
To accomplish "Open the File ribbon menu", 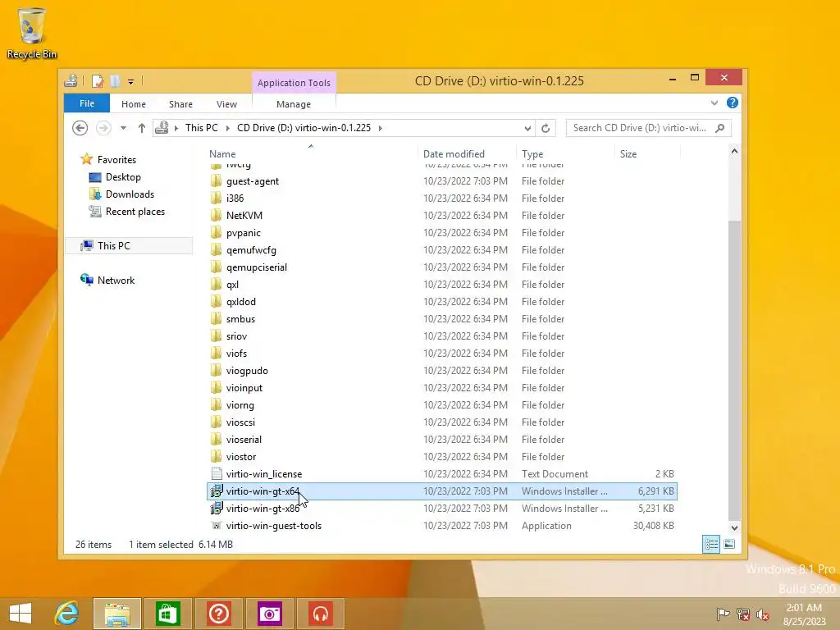I will tap(87, 103).
